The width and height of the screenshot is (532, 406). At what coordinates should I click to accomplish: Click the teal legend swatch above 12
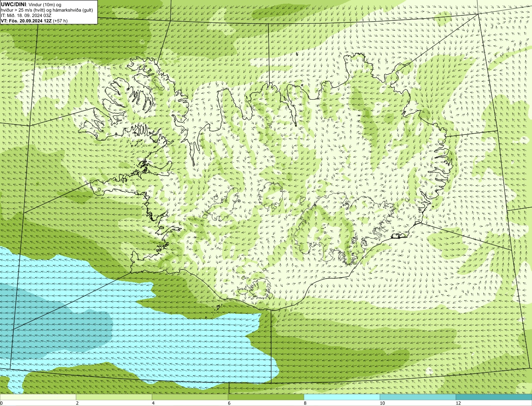(x=494, y=397)
